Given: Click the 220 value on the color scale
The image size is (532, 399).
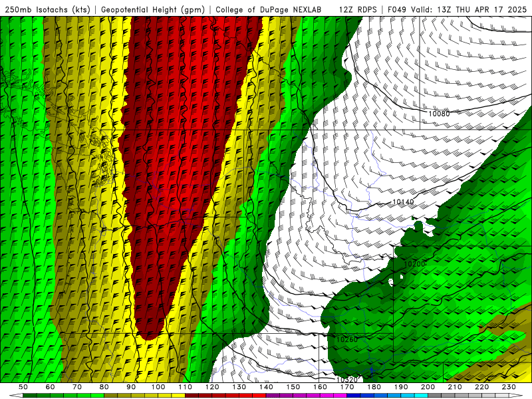Looking at the screenshot, I should click(x=481, y=387).
